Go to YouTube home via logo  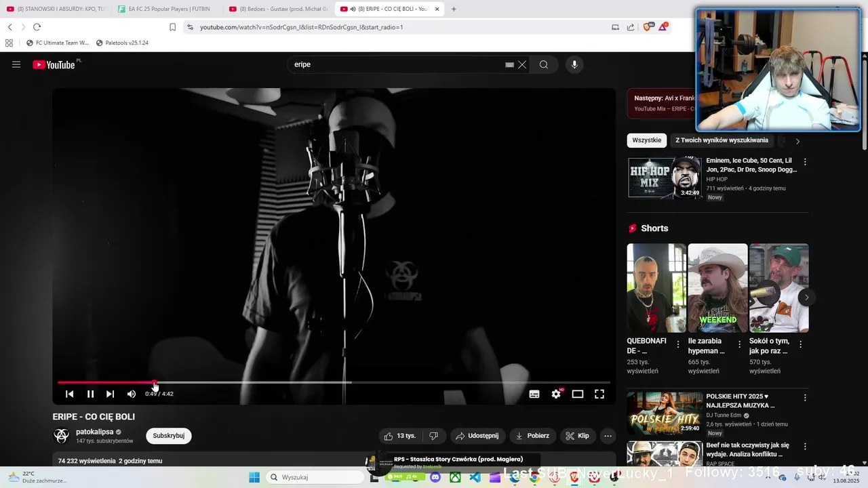[x=54, y=64]
